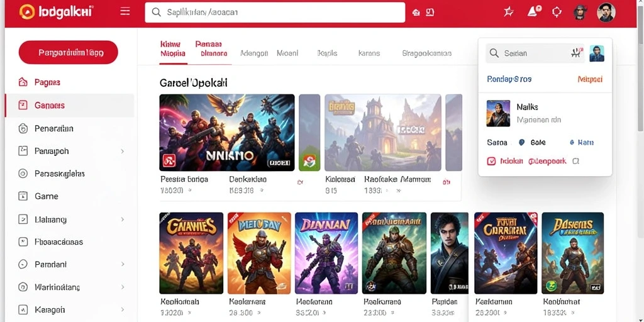Open the NINIKNO featured game banner
Image resolution: width=644 pixels, height=322 pixels.
click(226, 133)
